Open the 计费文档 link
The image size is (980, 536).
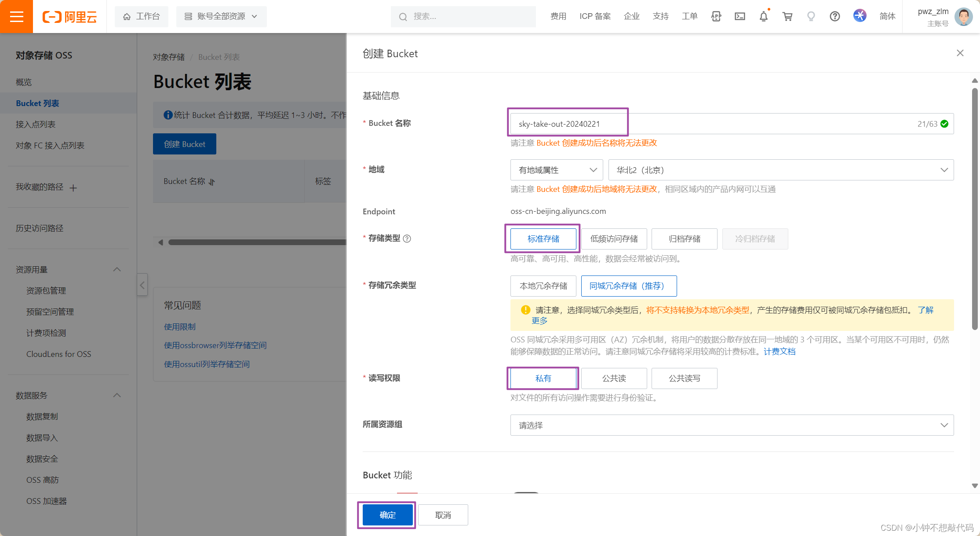pyautogui.click(x=780, y=352)
